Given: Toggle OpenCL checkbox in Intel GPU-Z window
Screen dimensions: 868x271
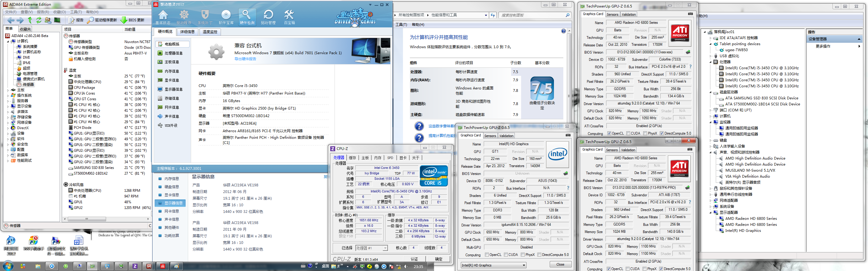Looking at the screenshot, I should click(486, 255).
